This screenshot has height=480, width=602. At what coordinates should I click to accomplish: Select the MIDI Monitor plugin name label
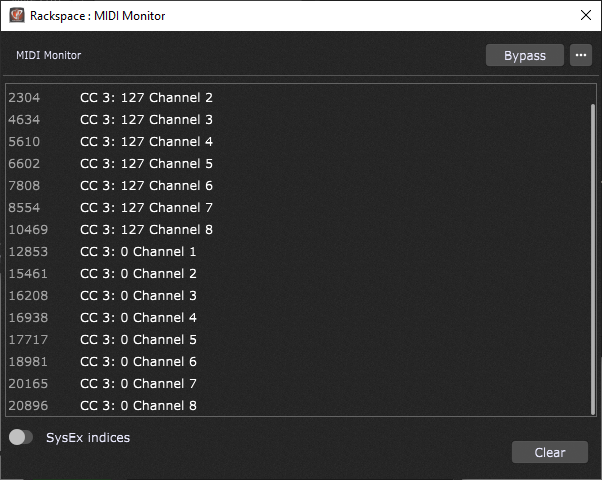pyautogui.click(x=48, y=55)
